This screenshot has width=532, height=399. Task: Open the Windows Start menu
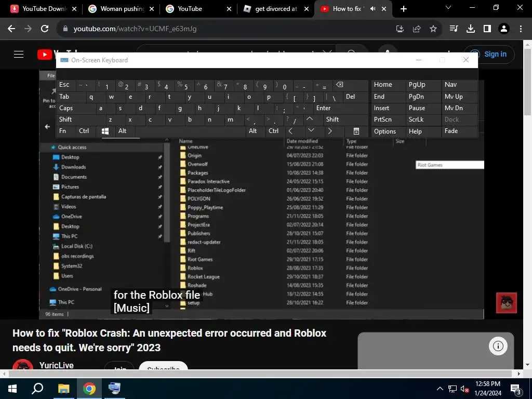pyautogui.click(x=12, y=389)
